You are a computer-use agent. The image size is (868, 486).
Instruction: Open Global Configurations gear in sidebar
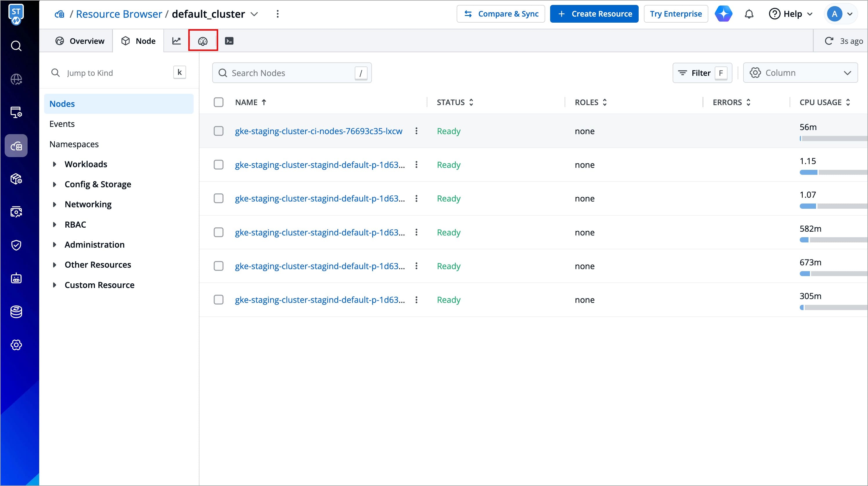pyautogui.click(x=16, y=345)
